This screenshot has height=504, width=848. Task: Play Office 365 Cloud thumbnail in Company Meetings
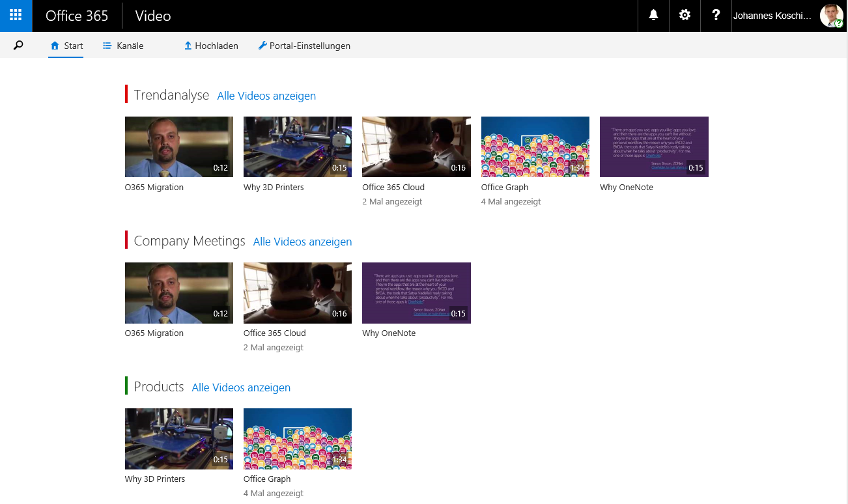tap(298, 292)
